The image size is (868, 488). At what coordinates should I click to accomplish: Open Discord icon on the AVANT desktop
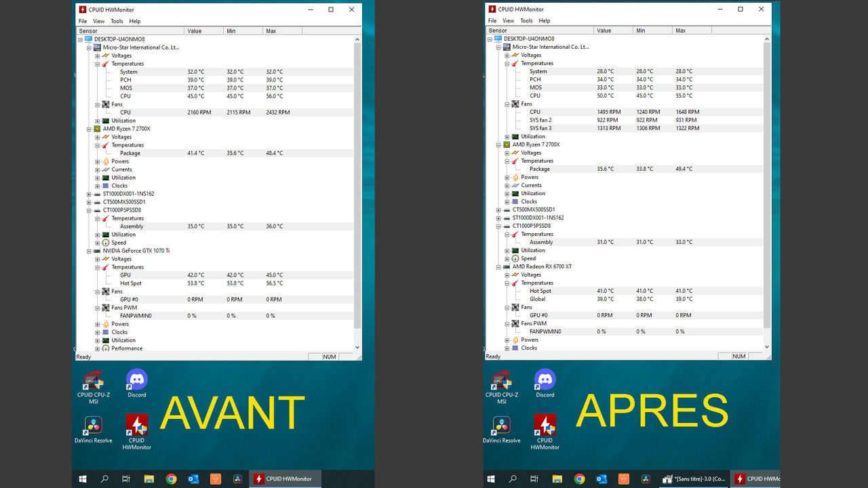pyautogui.click(x=136, y=384)
